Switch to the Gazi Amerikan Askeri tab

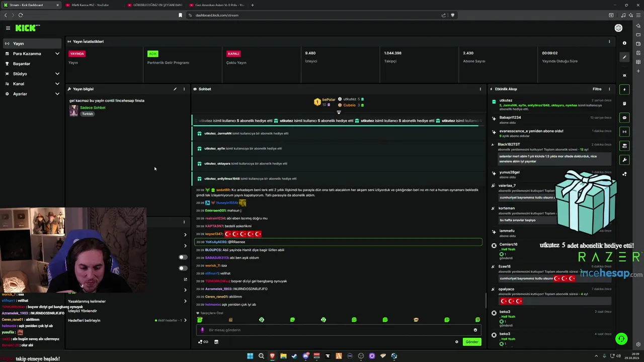coord(219,5)
